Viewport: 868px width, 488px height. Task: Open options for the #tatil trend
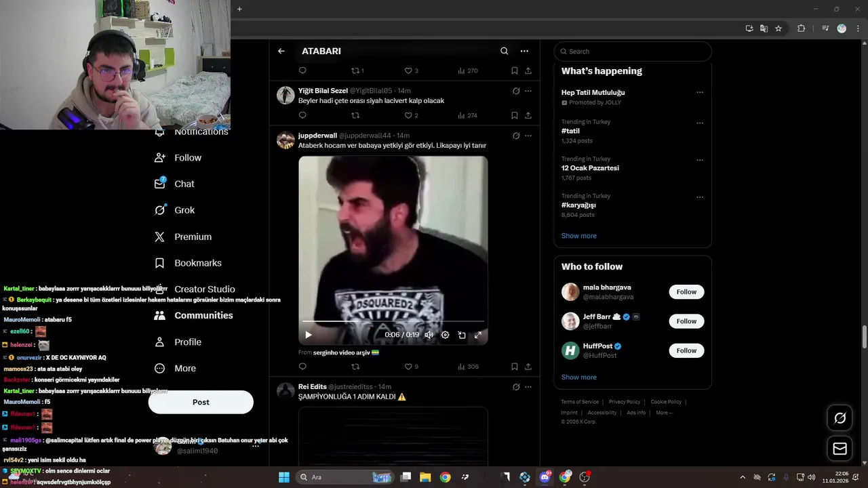(x=700, y=123)
